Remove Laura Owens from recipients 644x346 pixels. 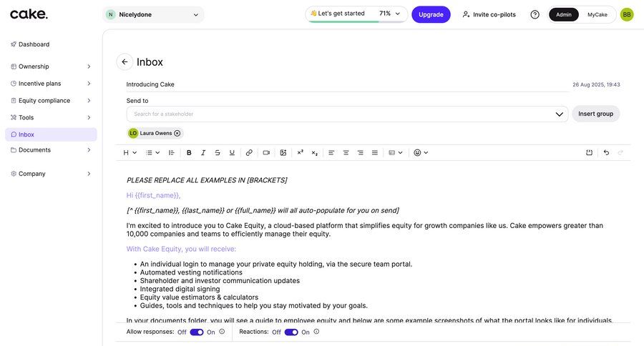pos(177,133)
